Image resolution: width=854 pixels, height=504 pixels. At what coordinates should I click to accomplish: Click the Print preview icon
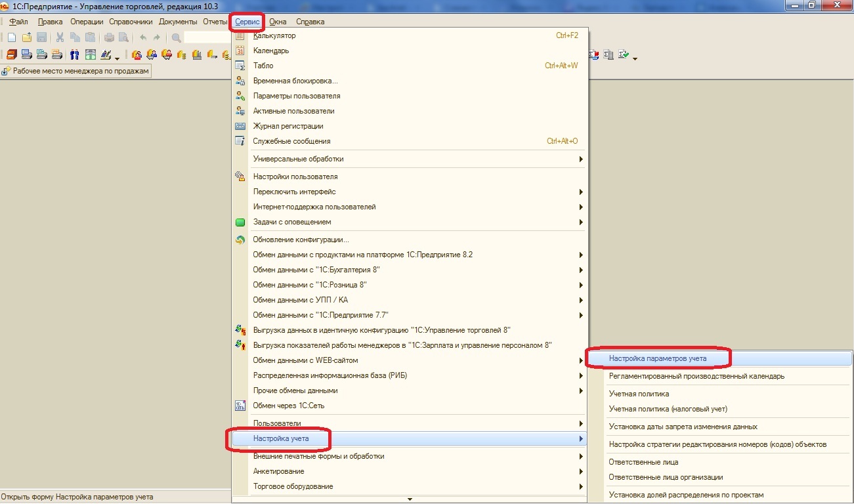123,37
